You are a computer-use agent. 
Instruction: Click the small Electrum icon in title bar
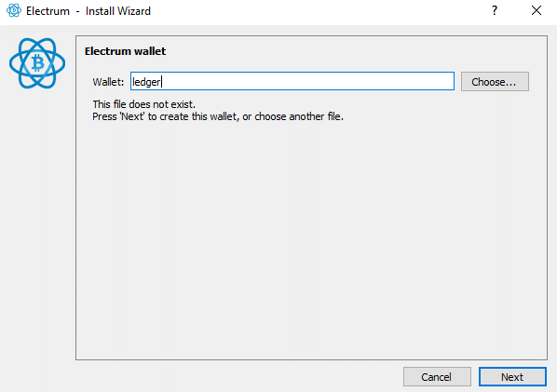tap(14, 10)
